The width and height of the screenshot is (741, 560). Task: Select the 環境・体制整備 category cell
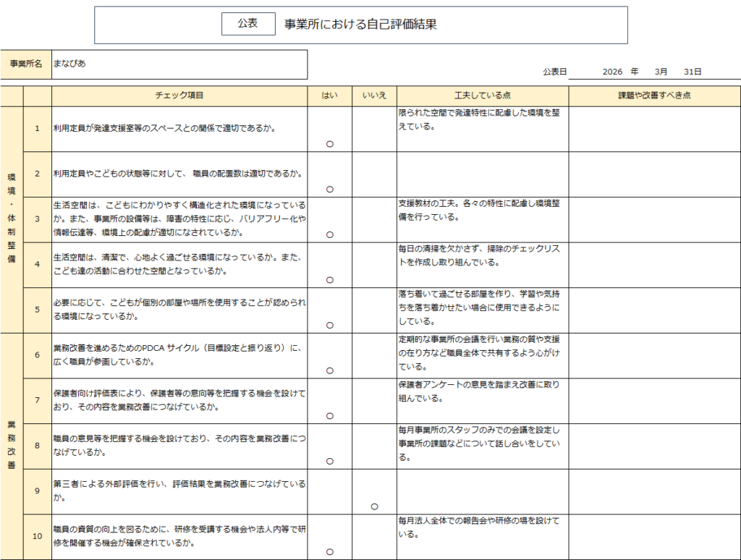[x=12, y=219]
